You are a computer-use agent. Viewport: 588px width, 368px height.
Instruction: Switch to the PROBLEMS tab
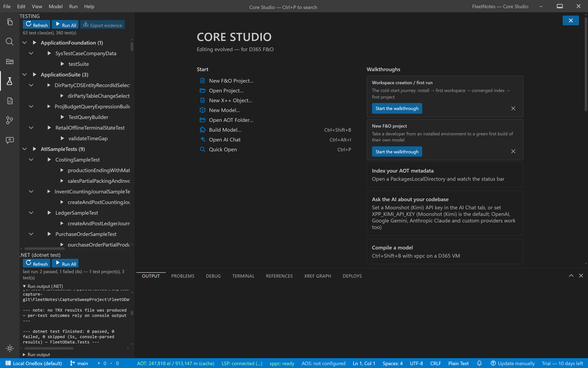coord(183,276)
